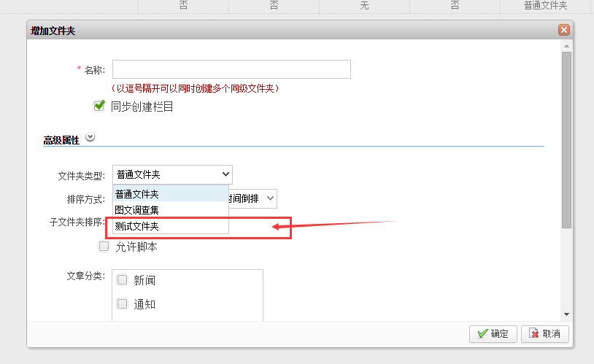Collapse the 高级属性 section using the chevron icon
This screenshot has height=364, width=594.
click(90, 136)
